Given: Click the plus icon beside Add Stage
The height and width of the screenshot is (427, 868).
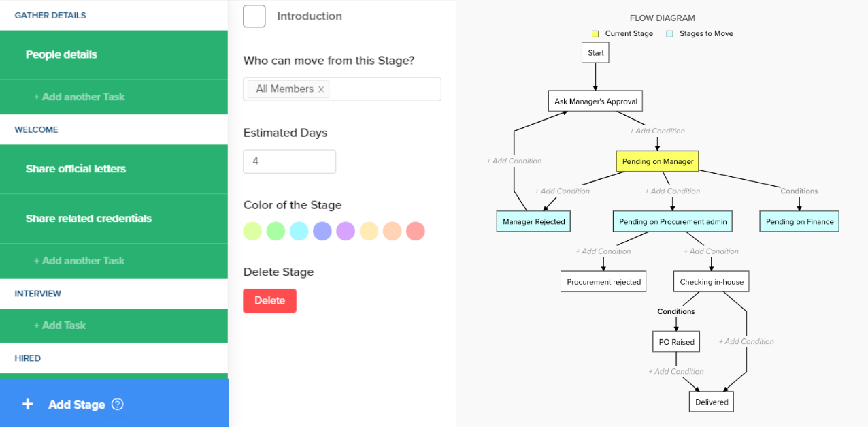Looking at the screenshot, I should point(27,405).
